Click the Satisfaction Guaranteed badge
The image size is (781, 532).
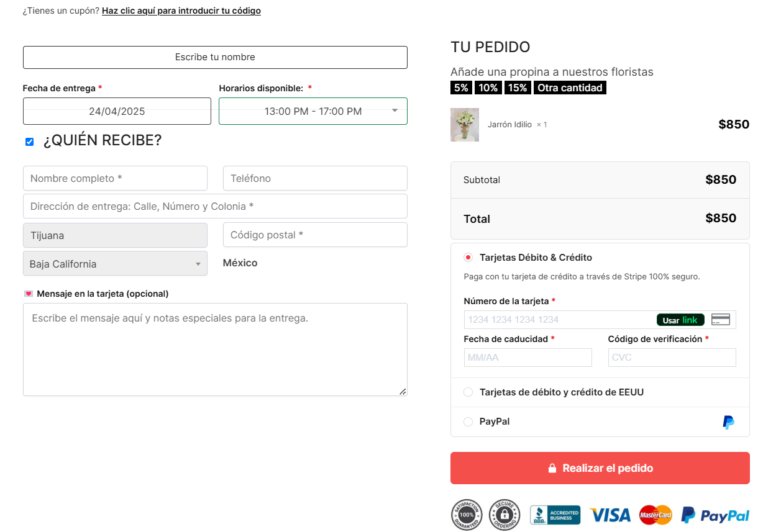tap(466, 515)
